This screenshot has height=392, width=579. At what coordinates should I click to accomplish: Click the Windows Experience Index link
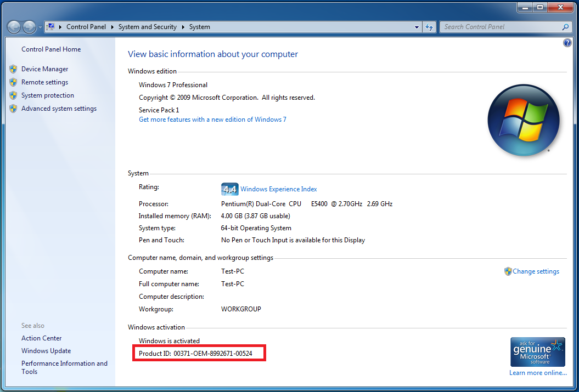click(278, 189)
